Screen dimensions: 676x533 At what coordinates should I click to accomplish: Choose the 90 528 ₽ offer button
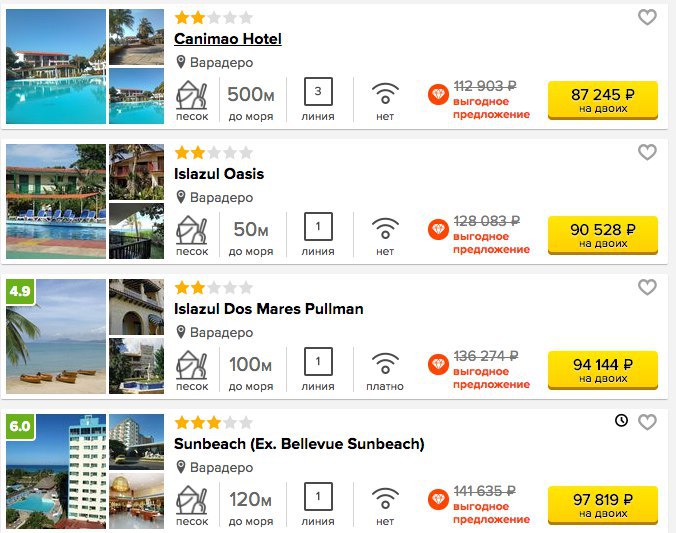pos(603,235)
